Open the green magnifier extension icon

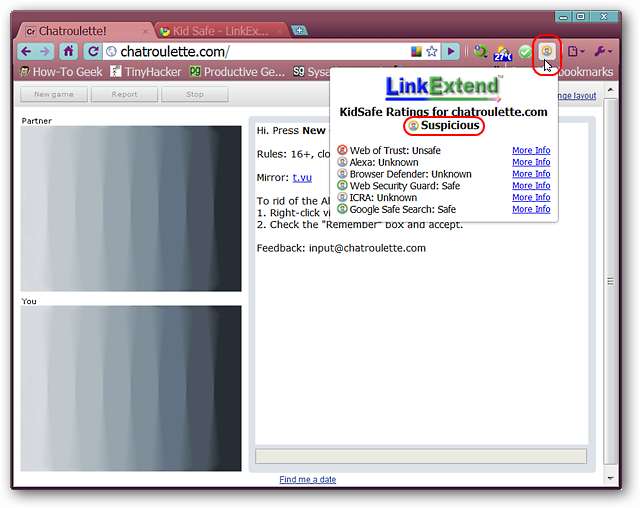[480, 51]
